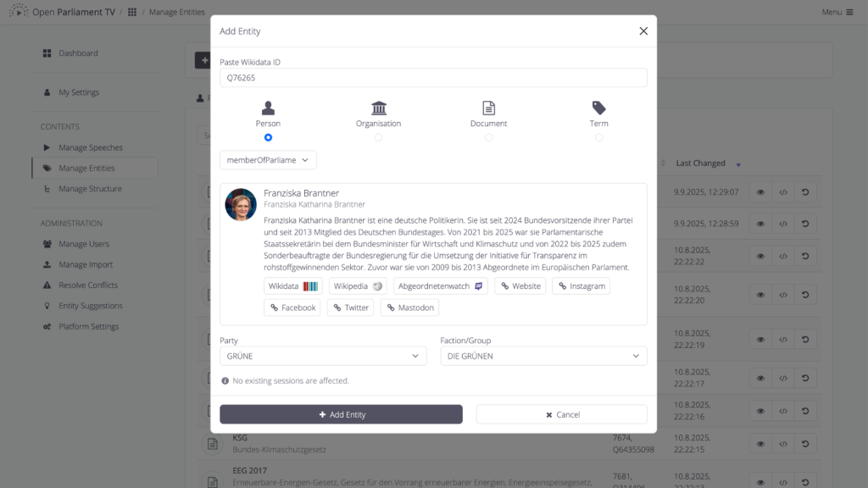Open the Wikidata link for Franziska Brantner
Screen dimensions: 868x488
pyautogui.click(x=292, y=286)
